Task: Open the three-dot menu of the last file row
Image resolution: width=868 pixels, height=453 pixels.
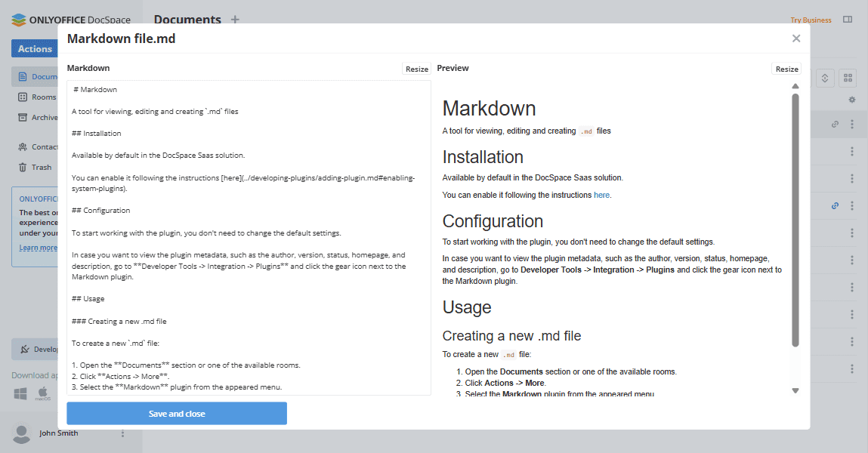Action: click(852, 368)
